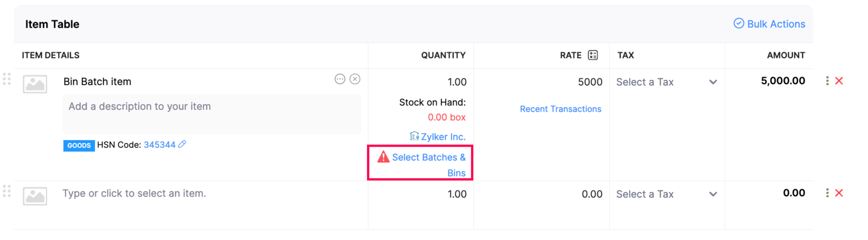Click the Bin Batch item image thumbnail
This screenshot has height=240, width=868.
click(35, 84)
